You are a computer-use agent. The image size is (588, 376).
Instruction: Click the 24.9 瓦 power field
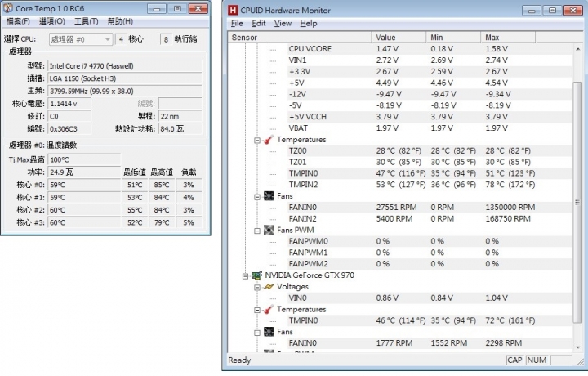(x=84, y=172)
